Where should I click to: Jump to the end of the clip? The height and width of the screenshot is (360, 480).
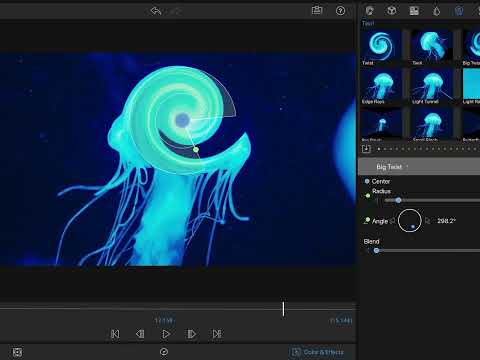217,334
